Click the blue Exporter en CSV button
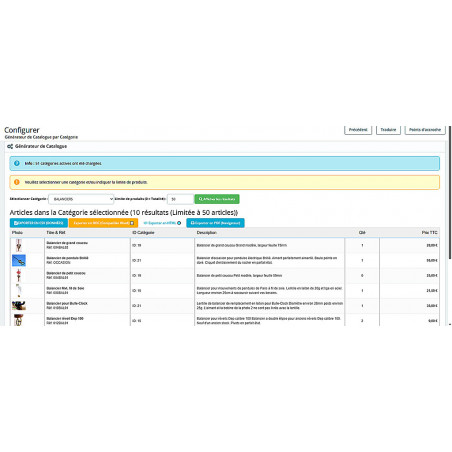The width and height of the screenshot is (452, 452). click(39, 223)
